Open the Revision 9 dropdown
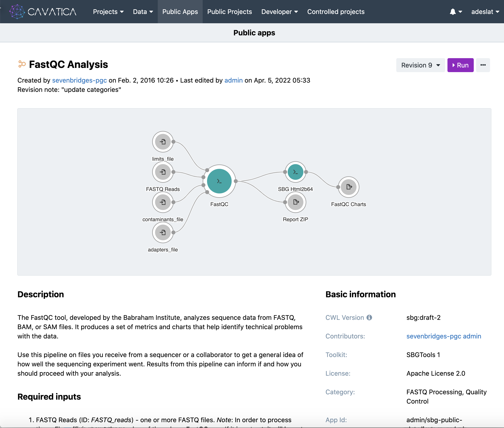Image resolution: width=504 pixels, height=428 pixels. tap(420, 65)
